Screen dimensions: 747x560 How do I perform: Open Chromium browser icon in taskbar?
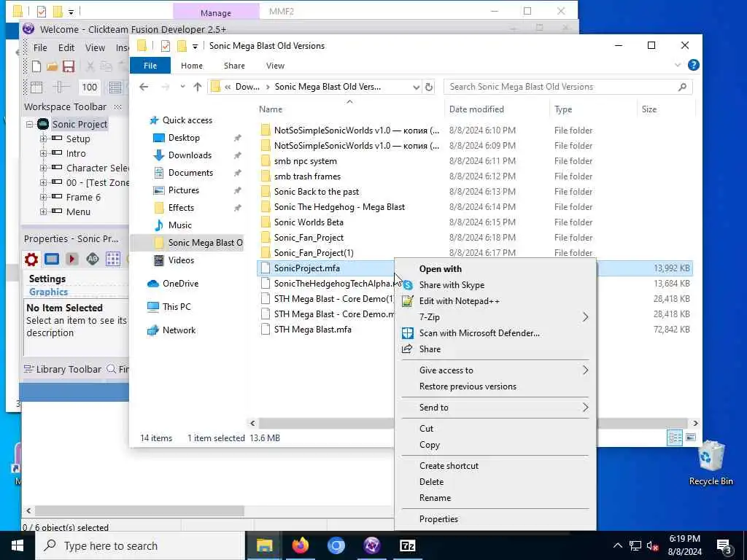(x=336, y=545)
